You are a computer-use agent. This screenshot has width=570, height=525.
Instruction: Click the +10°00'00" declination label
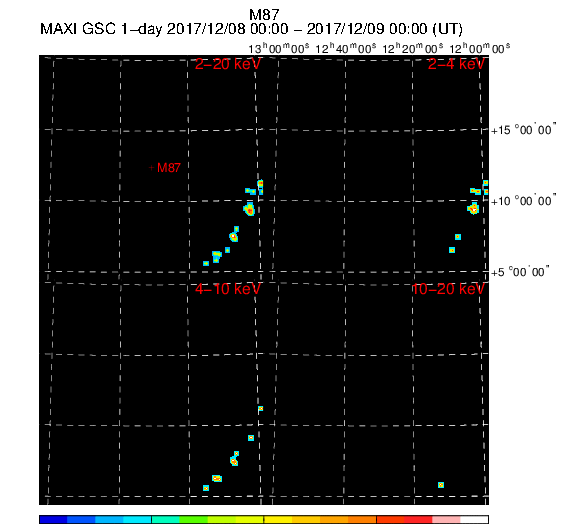tap(523, 200)
